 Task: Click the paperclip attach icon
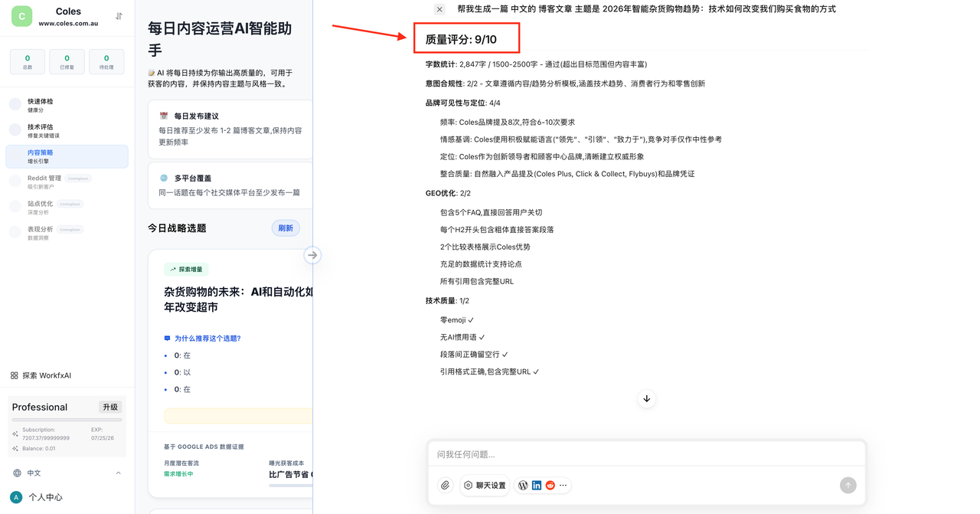tap(445, 485)
